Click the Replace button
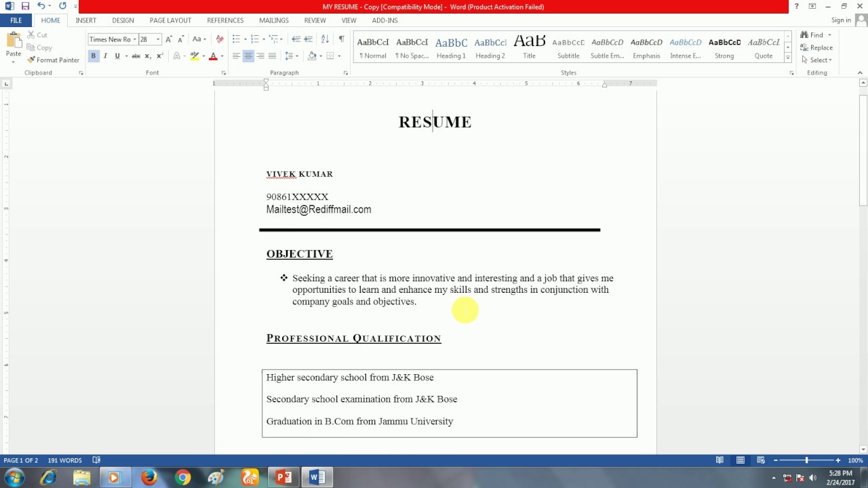Viewport: 868px width, 488px height. click(817, 47)
